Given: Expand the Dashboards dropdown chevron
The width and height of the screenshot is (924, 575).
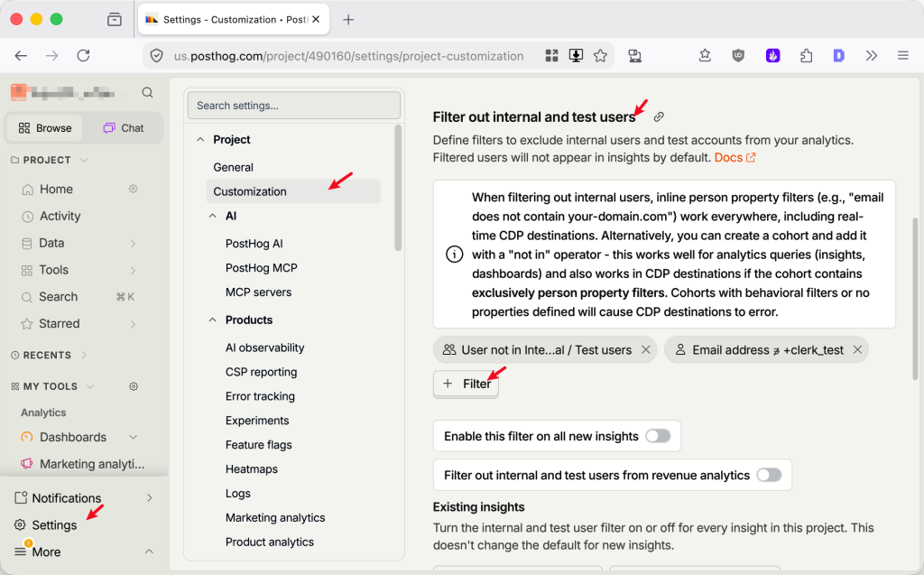Looking at the screenshot, I should pyautogui.click(x=134, y=437).
